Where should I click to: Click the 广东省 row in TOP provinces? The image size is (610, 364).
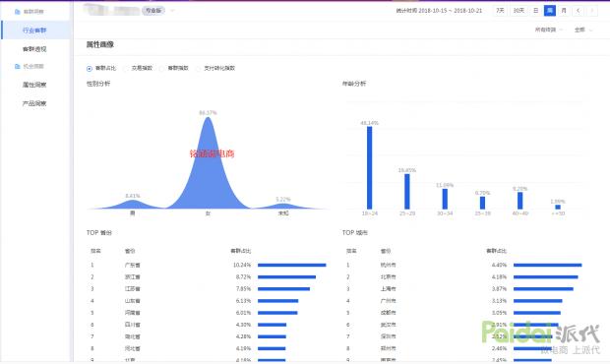click(207, 266)
